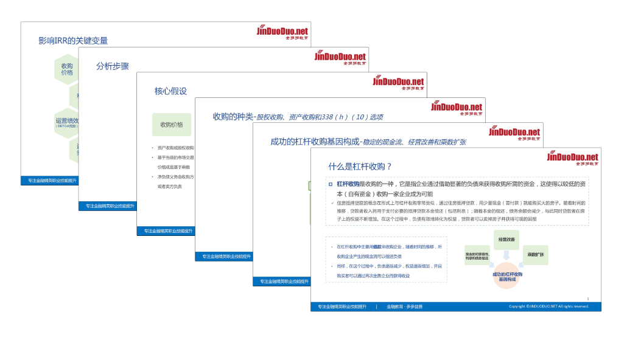The height and width of the screenshot is (349, 644).
Task: Click the JinDuoDuo.net logo on the 成功的杠杆收购基因构成 slide
Action: (514, 133)
